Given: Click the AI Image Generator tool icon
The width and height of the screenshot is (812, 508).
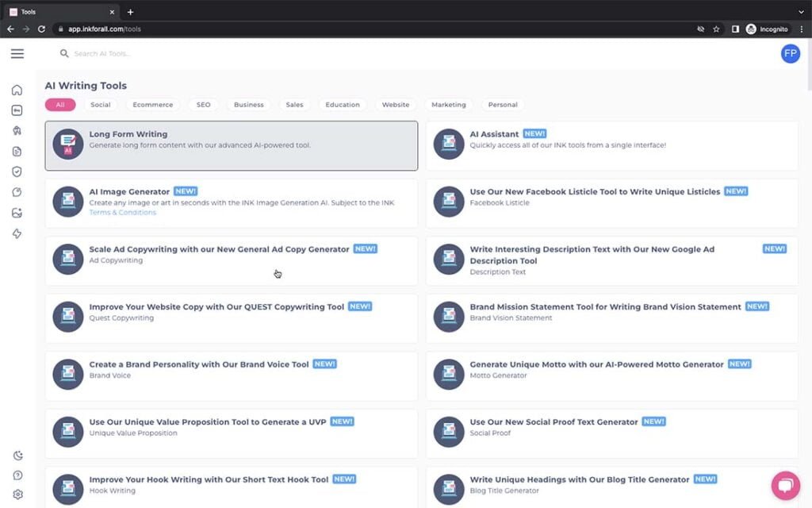Looking at the screenshot, I should [x=68, y=202].
